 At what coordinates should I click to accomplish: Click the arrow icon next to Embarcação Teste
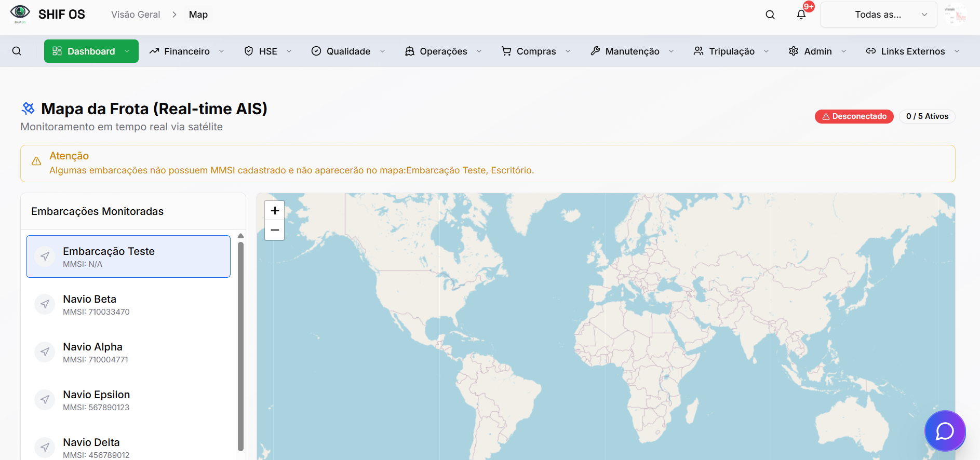coord(45,256)
